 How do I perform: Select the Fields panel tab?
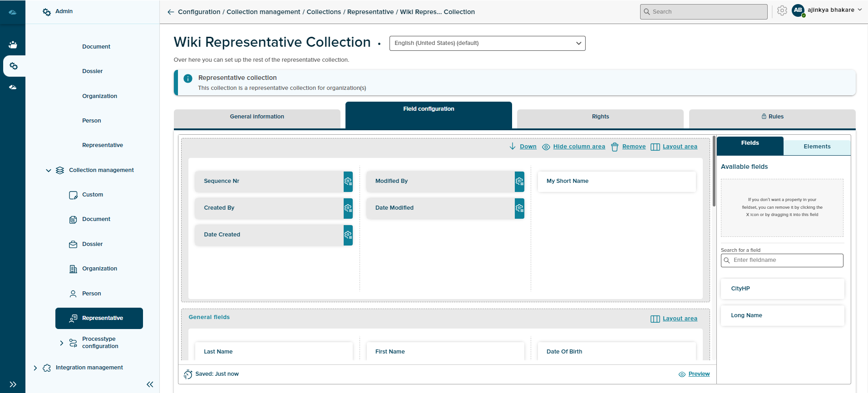coord(750,146)
